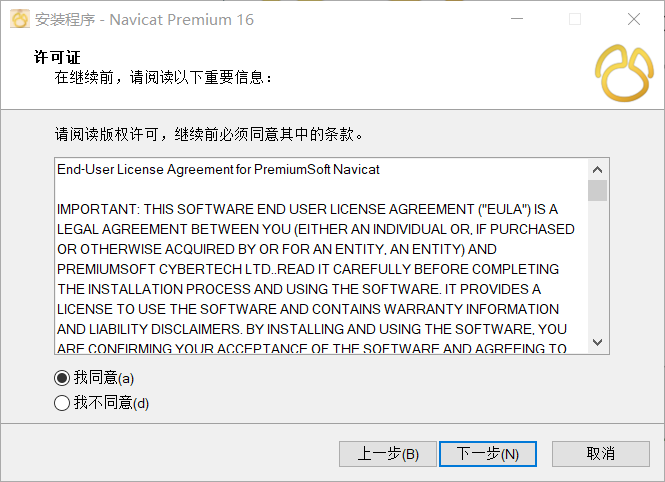The image size is (665, 482).
Task: Click the 我不同意(d) label text
Action: [112, 403]
